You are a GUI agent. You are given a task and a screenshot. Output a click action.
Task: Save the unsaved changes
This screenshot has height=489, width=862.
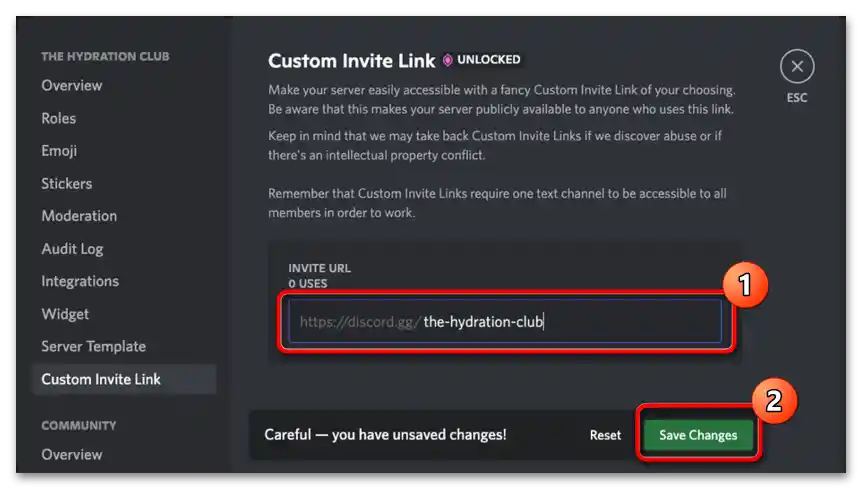coord(698,435)
